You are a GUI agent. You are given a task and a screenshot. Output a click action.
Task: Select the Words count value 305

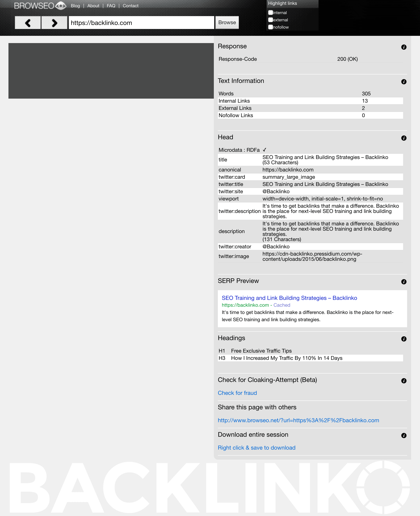point(366,94)
